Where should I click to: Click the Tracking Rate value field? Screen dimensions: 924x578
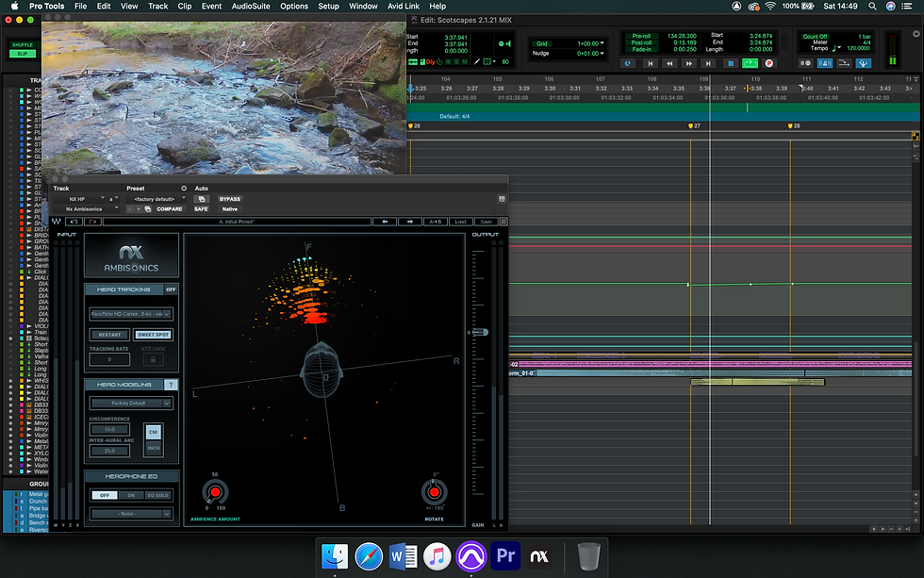109,359
